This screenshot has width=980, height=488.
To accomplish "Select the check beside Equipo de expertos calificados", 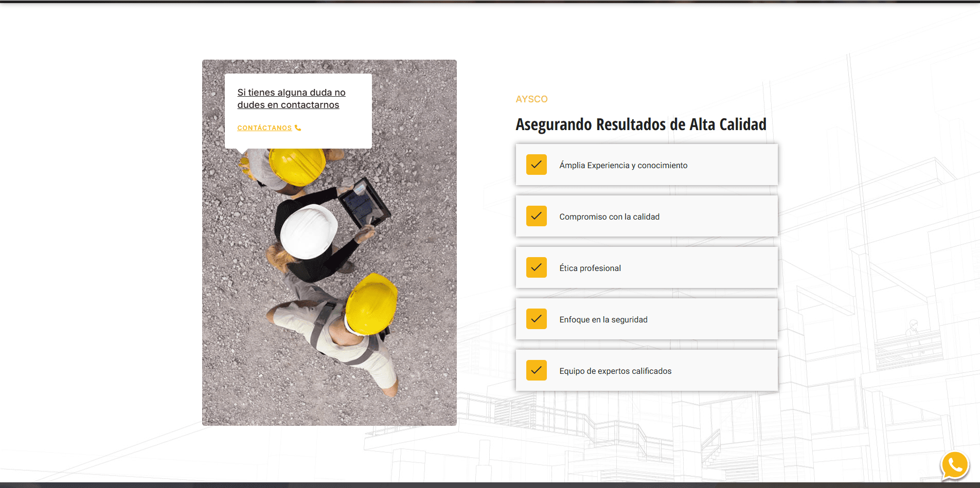I will pyautogui.click(x=536, y=370).
